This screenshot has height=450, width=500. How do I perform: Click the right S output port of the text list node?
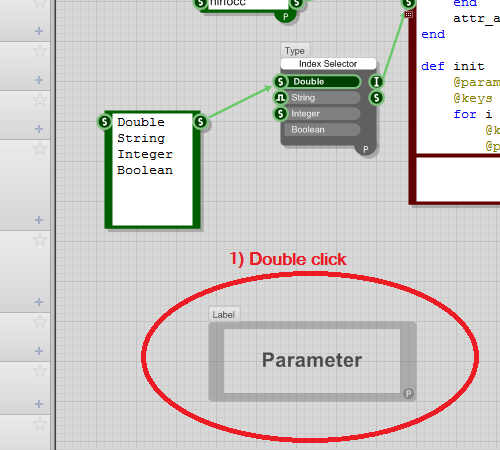click(x=201, y=122)
